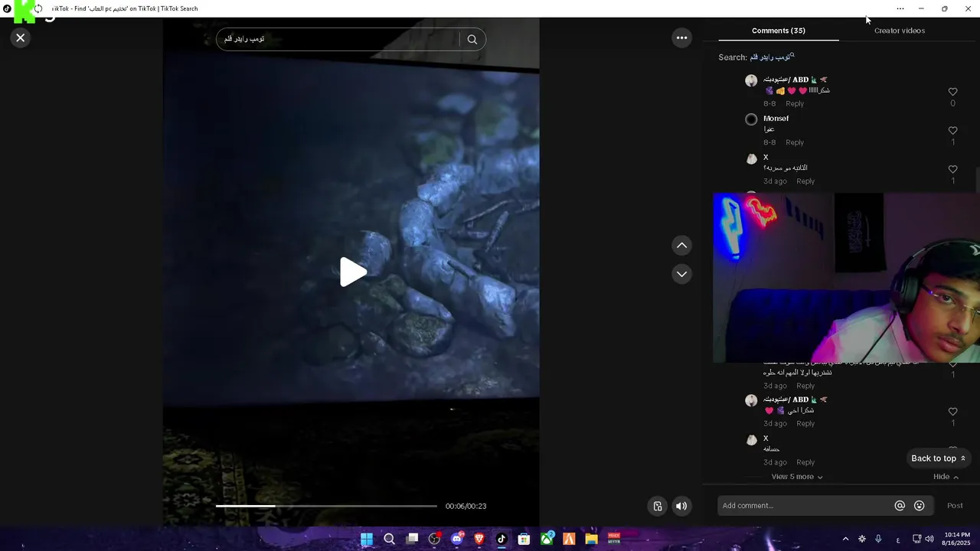Screen dimensions: 980x551
Task: Click the magnifier icon in the search bar
Action: (x=472, y=39)
